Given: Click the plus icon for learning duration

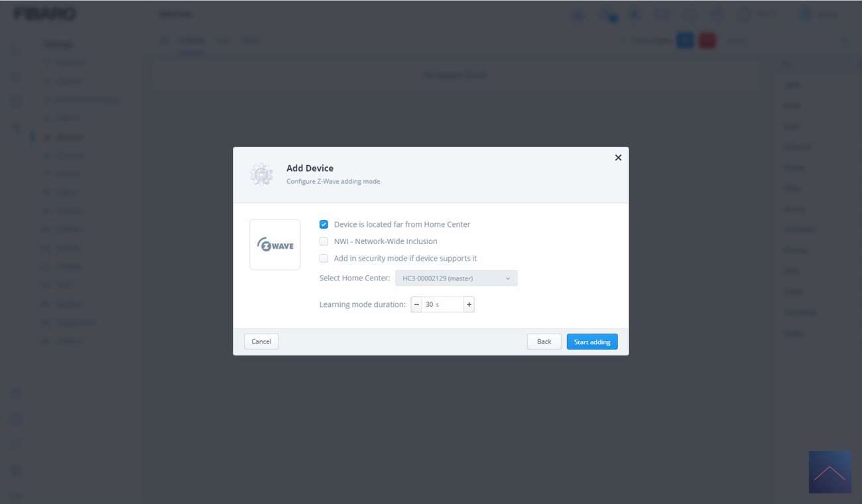Looking at the screenshot, I should (x=469, y=304).
